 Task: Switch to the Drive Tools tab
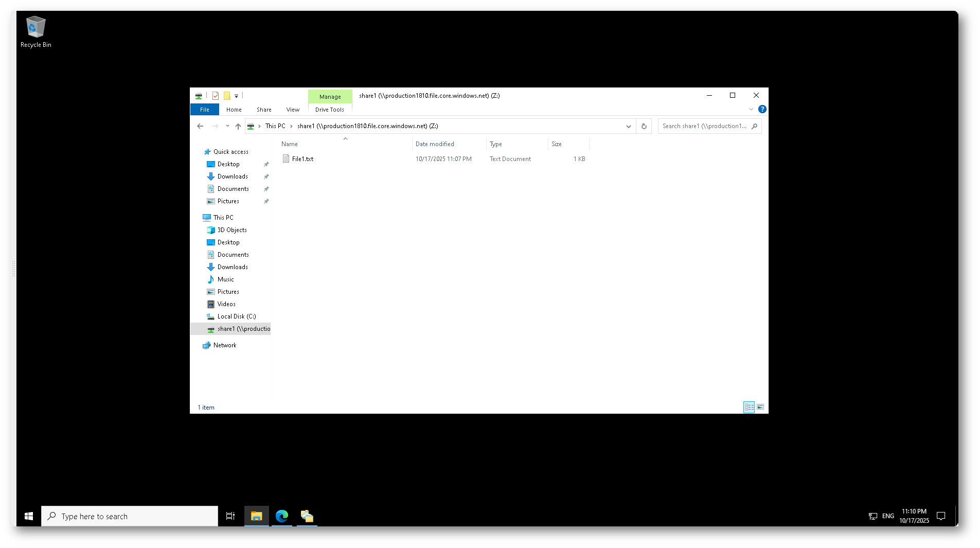pos(329,110)
